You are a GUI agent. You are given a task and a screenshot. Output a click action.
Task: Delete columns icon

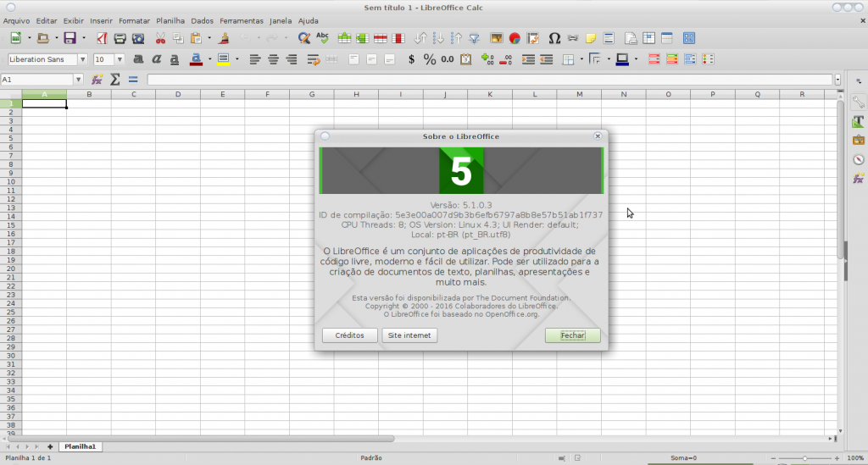[x=398, y=38]
